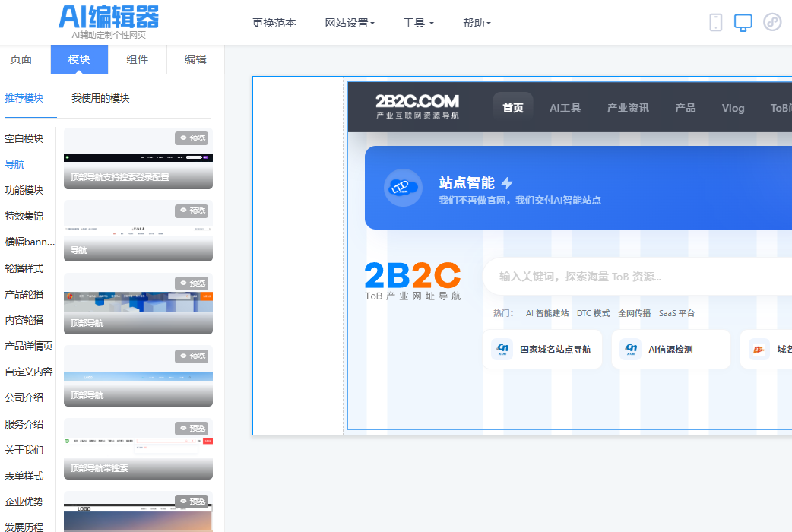Viewport: 792px width, 532px height.
Task: Click the 国家域名站点导航 card icon
Action: pos(502,349)
